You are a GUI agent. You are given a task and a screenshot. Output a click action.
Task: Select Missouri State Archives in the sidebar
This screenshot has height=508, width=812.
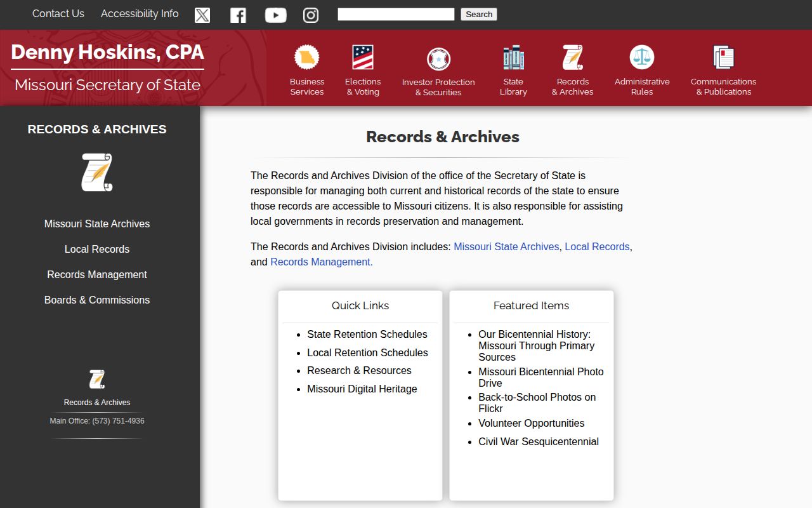click(x=97, y=224)
